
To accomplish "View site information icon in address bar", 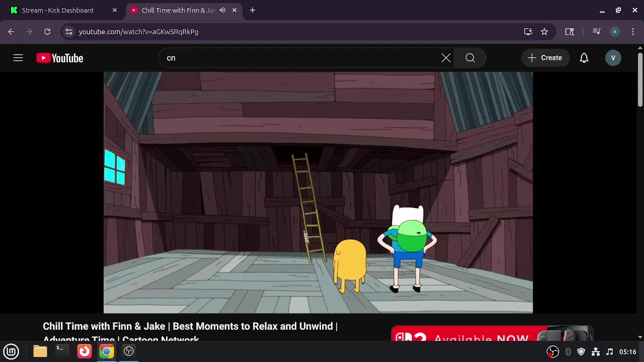I will tap(69, 32).
